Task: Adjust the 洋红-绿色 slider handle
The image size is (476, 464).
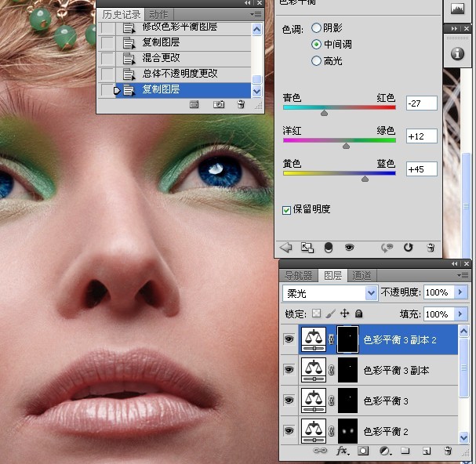Action: [x=346, y=146]
